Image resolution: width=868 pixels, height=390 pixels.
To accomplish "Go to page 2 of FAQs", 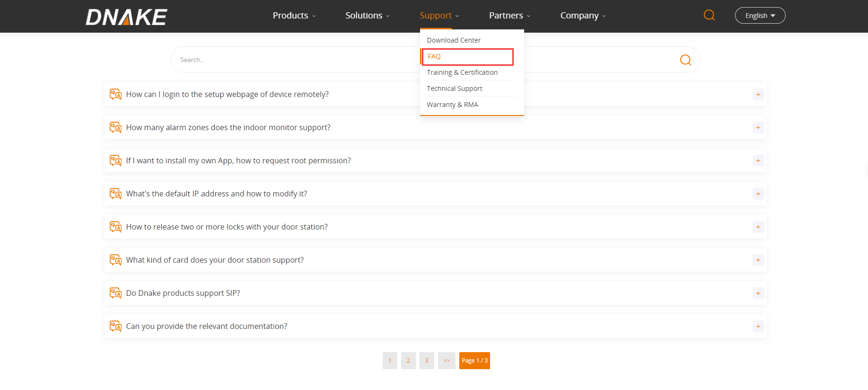I will click(408, 361).
